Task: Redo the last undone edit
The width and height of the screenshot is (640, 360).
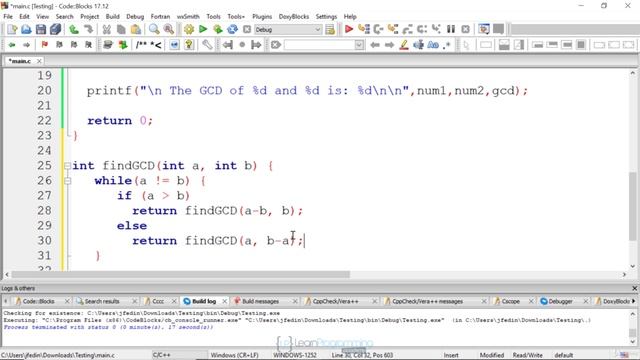Action: 88,29
